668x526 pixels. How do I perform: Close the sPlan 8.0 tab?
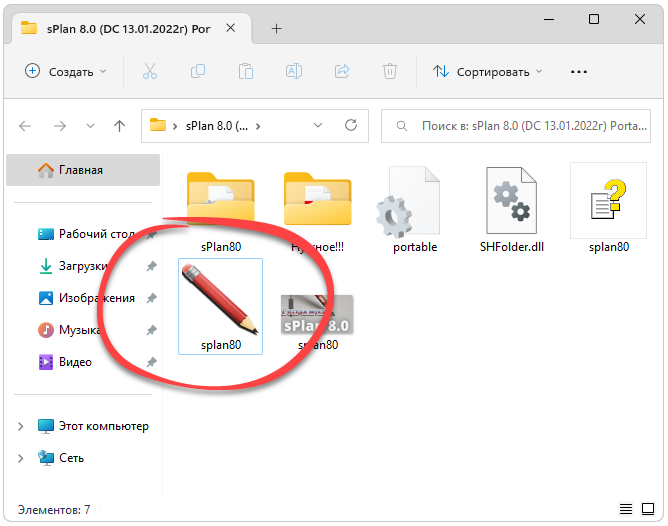pyautogui.click(x=230, y=28)
